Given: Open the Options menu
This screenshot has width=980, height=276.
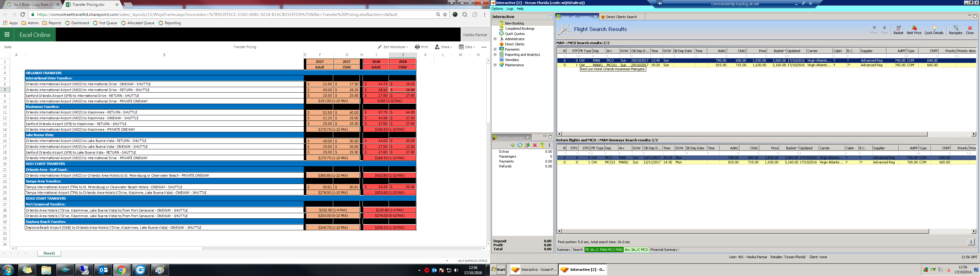Looking at the screenshot, I should (x=497, y=9).
